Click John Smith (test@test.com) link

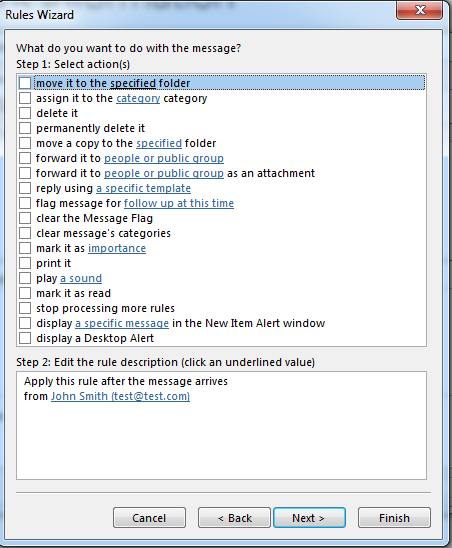(121, 396)
